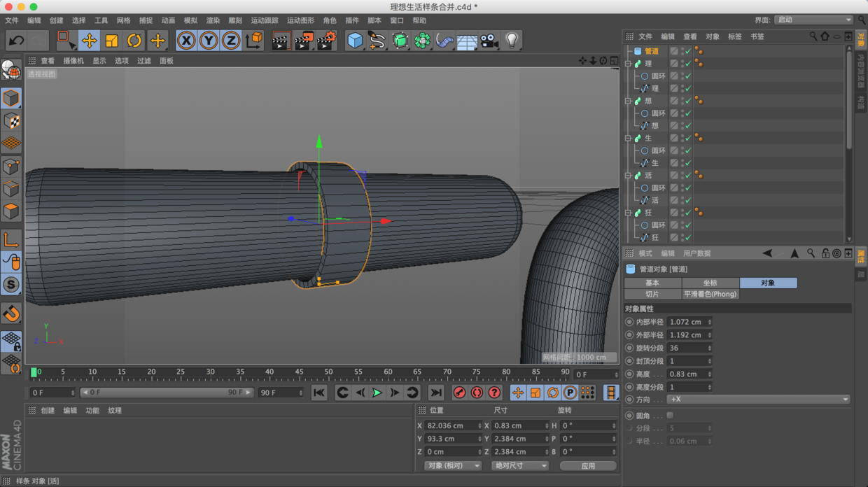Open the 渲染 menu

[213, 20]
